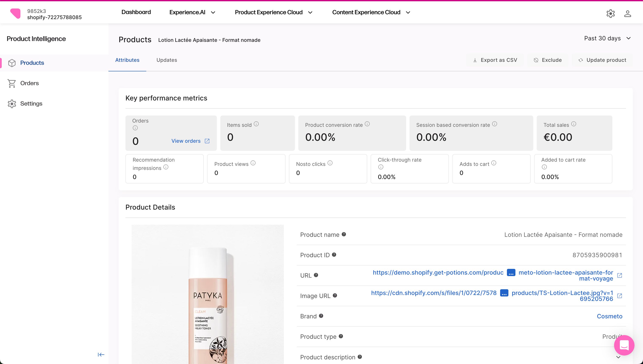Click help icon beside Product ID
The image size is (643, 364).
coord(334,255)
